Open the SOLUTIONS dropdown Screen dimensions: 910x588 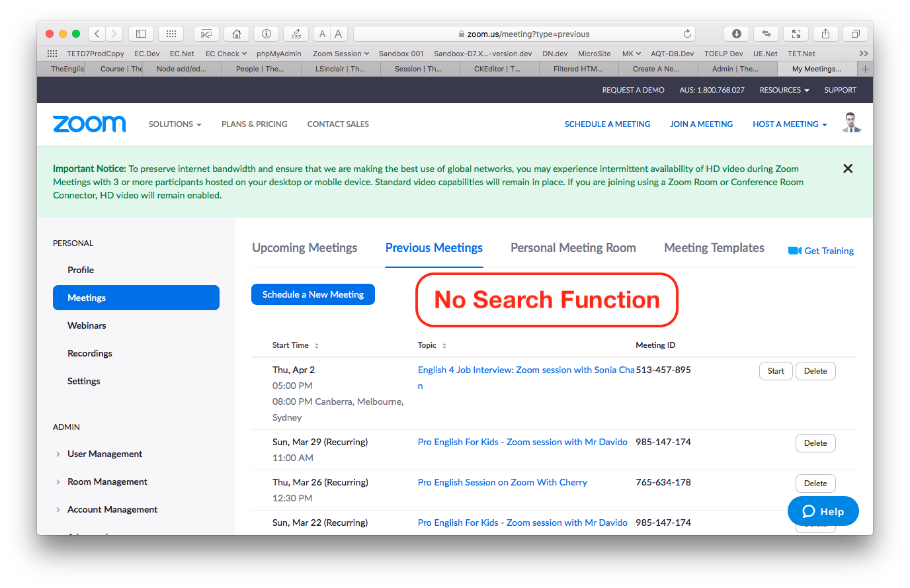(175, 124)
